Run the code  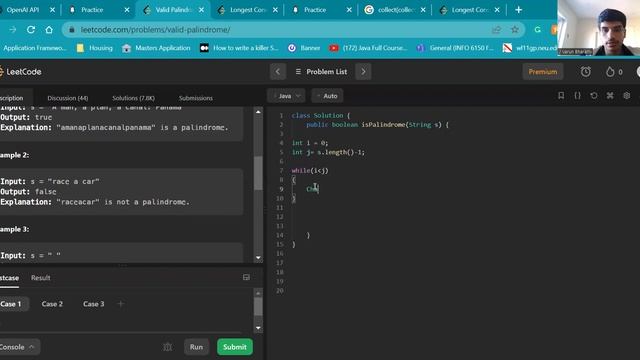tap(196, 347)
